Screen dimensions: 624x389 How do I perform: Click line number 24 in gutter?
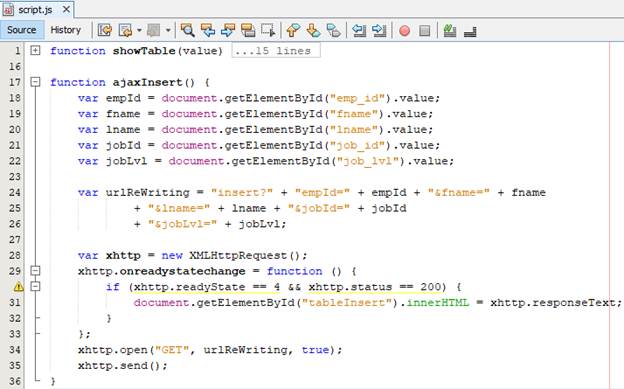[x=15, y=192]
